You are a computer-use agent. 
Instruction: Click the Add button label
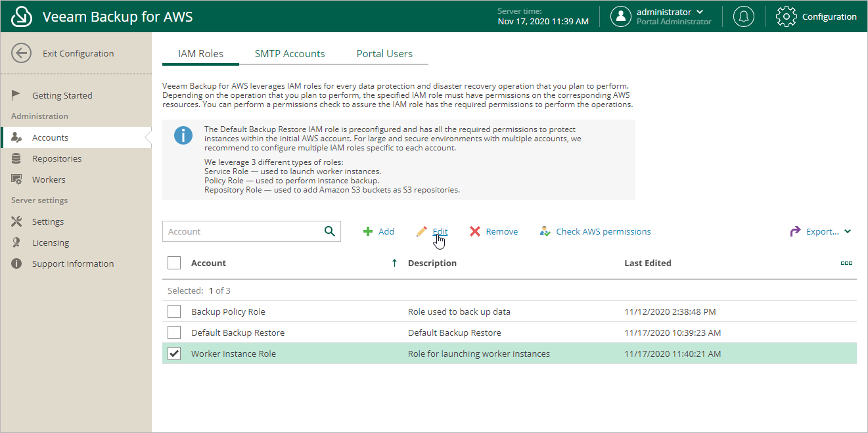pyautogui.click(x=386, y=231)
